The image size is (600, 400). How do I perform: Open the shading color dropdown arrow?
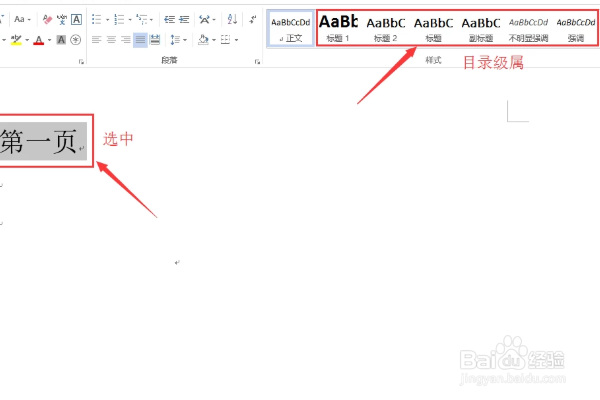click(x=214, y=40)
